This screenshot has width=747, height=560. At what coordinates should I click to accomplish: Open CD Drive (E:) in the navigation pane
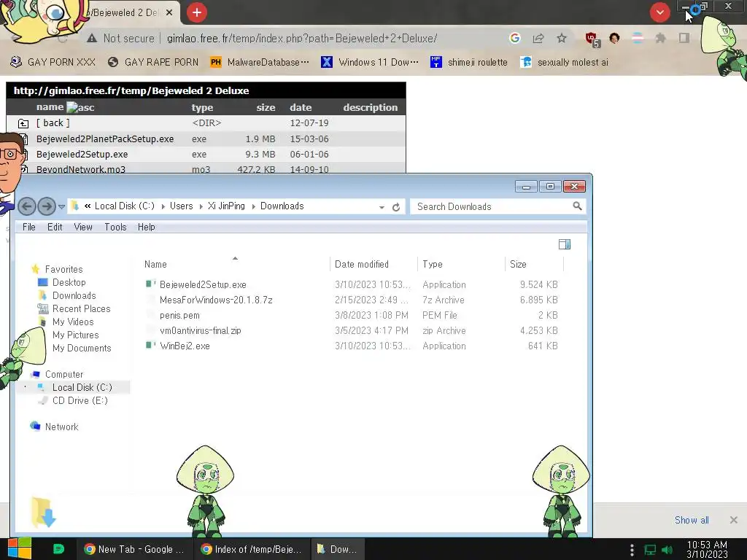pos(80,400)
